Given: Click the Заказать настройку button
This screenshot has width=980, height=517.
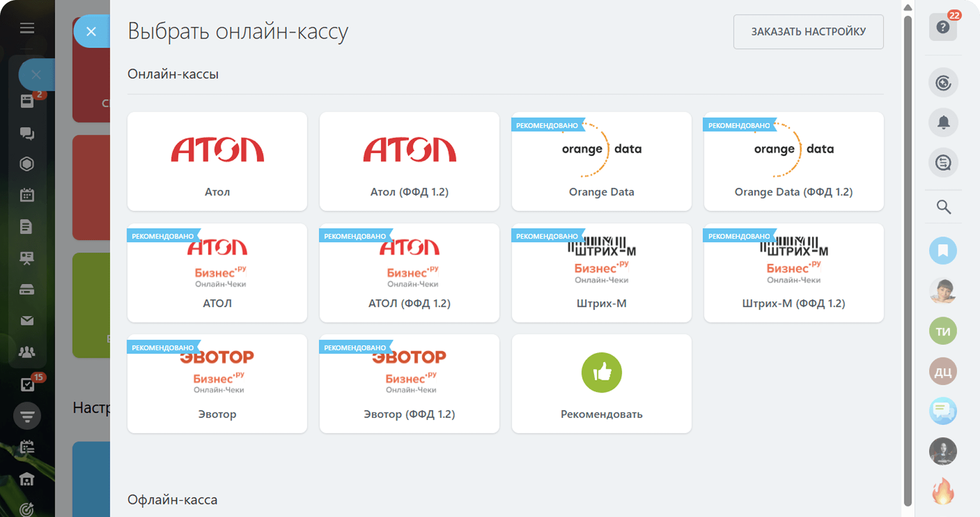Looking at the screenshot, I should point(808,32).
